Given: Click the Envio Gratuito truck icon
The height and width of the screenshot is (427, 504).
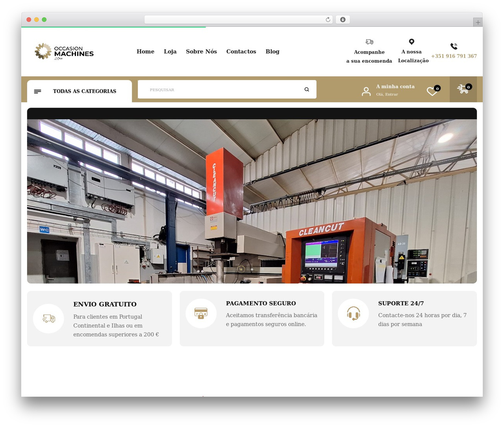Looking at the screenshot, I should pos(48,319).
